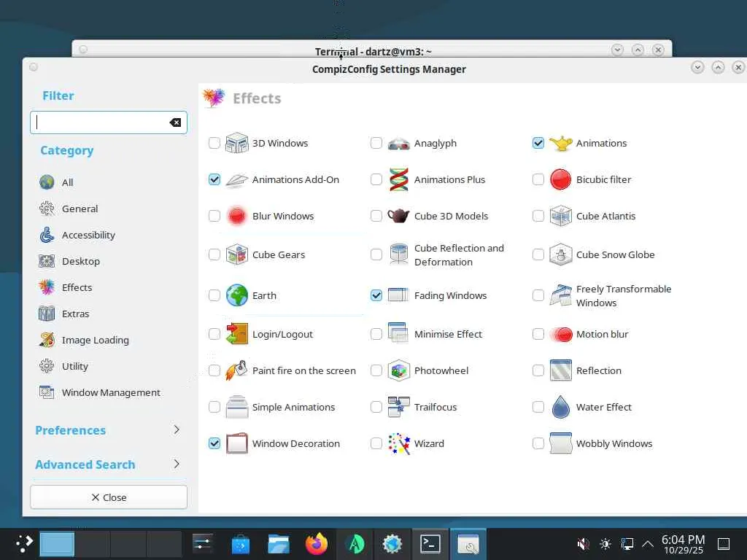Click the Cube Reflection and Deformation icon
The width and height of the screenshot is (747, 560).
point(399,254)
